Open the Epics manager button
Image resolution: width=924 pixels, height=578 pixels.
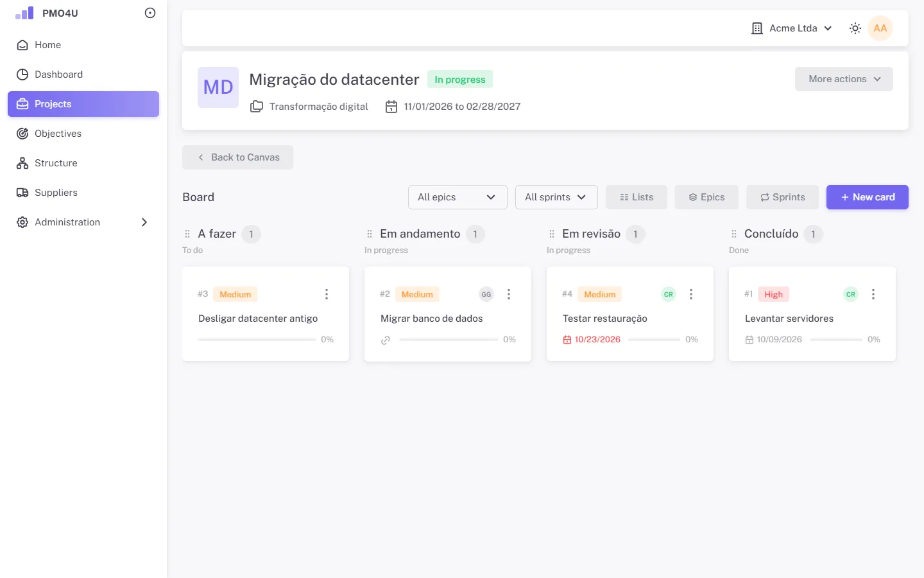pyautogui.click(x=706, y=197)
